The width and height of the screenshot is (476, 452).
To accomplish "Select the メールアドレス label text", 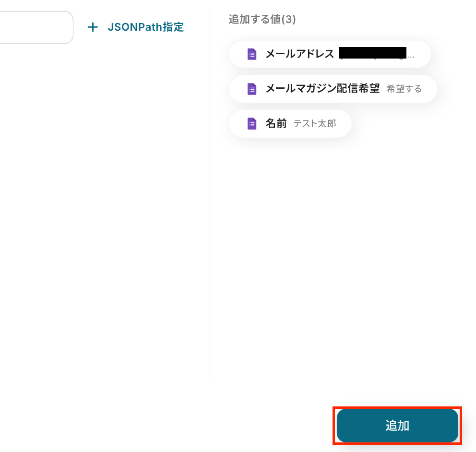I will pos(299,54).
